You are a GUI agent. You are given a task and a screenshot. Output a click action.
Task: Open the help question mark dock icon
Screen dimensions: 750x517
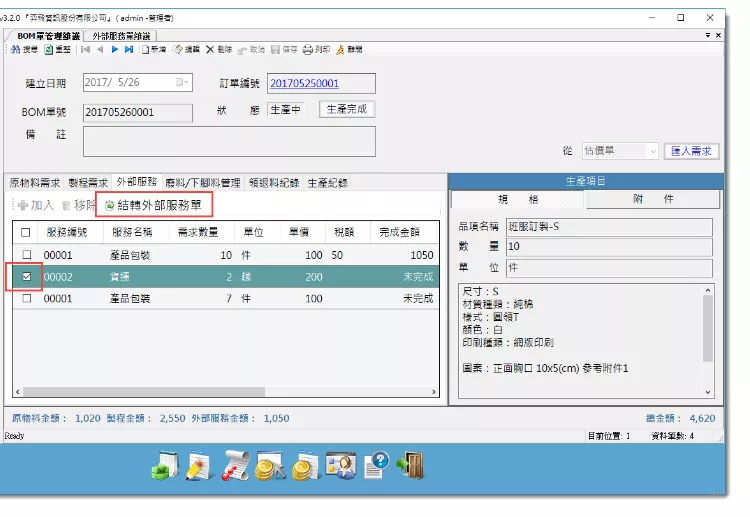click(x=377, y=466)
